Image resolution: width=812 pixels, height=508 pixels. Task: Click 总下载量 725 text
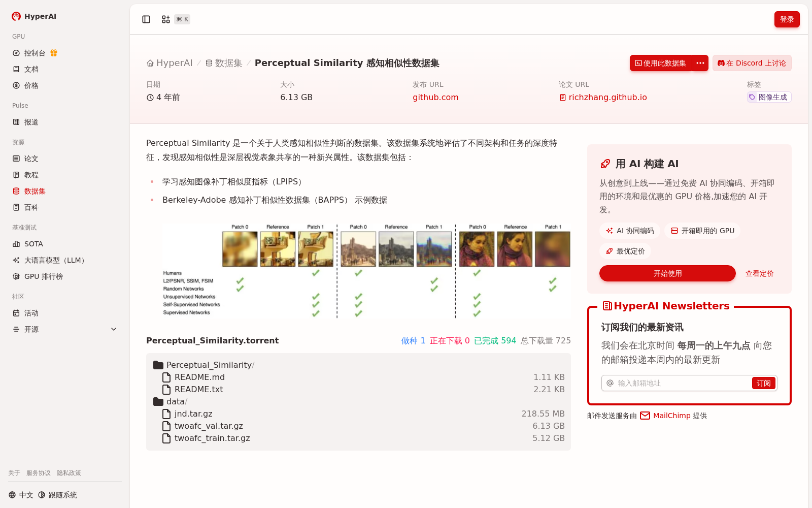546,340
